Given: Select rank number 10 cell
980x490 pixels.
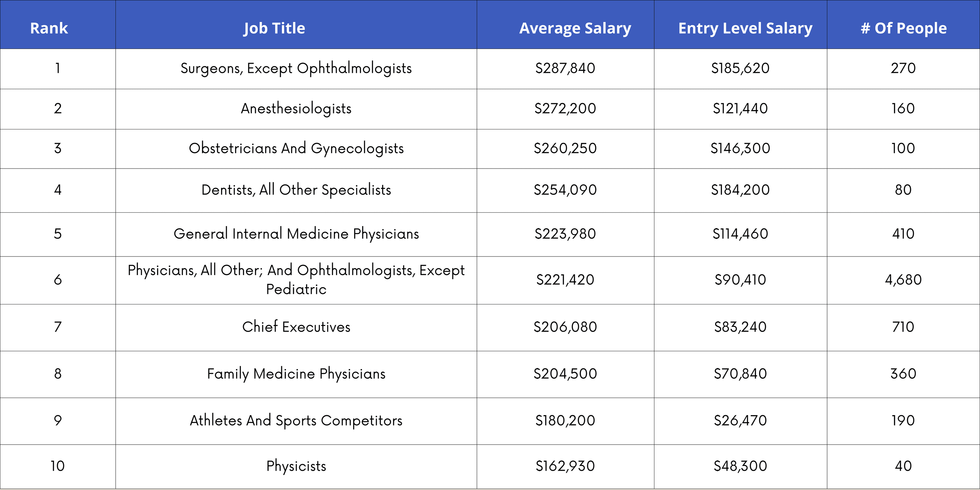Looking at the screenshot, I should tap(57, 465).
